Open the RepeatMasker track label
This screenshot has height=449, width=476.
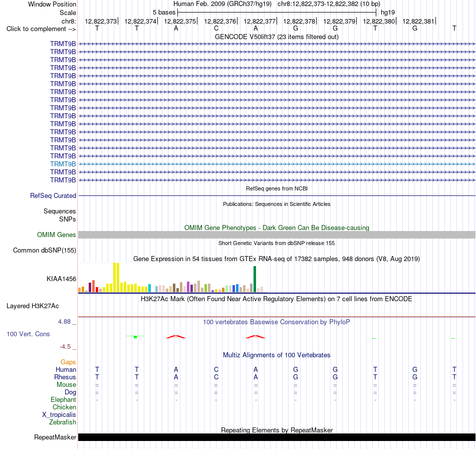coord(55,437)
